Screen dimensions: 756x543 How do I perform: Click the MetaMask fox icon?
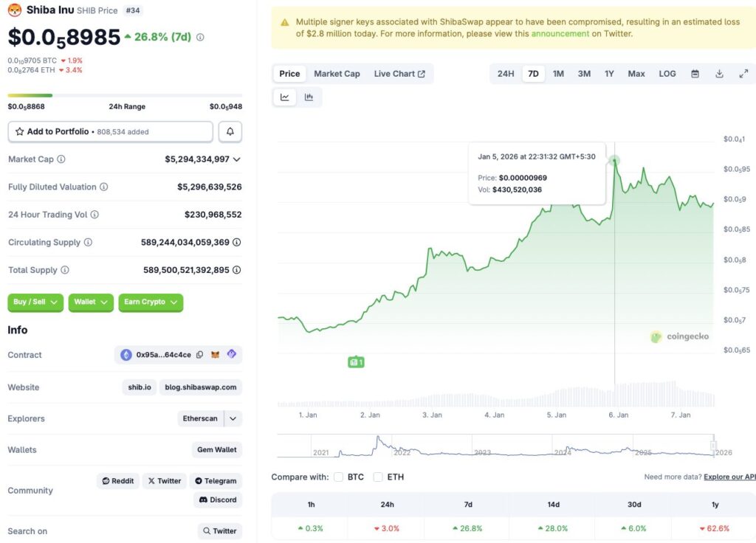click(x=216, y=355)
